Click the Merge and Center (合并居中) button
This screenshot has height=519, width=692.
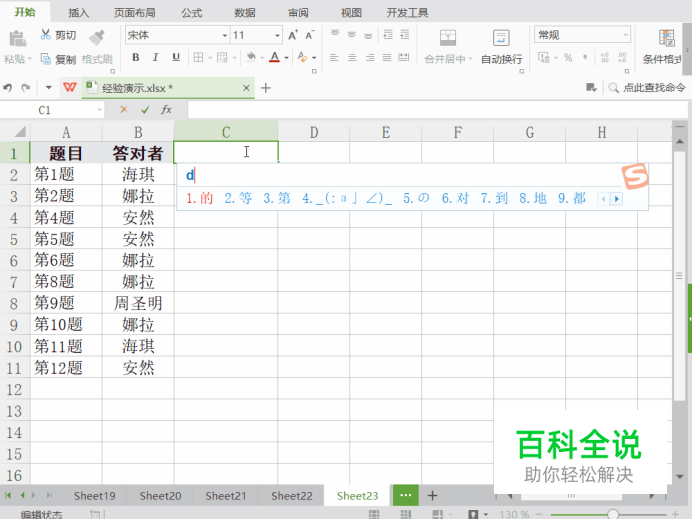pyautogui.click(x=448, y=47)
